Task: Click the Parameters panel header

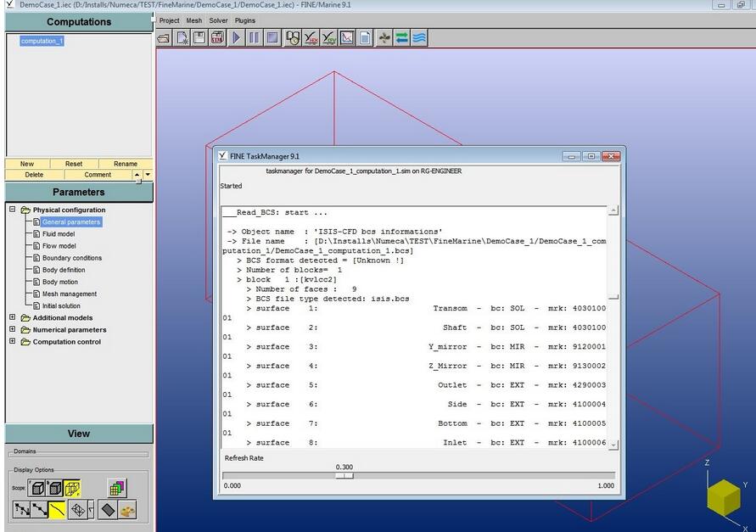Action: (79, 192)
